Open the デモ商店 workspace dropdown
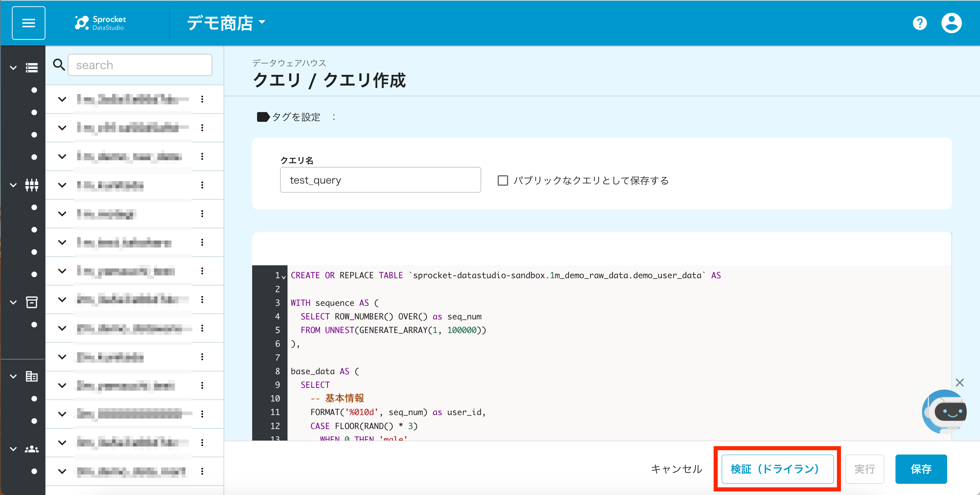980x495 pixels. click(226, 23)
